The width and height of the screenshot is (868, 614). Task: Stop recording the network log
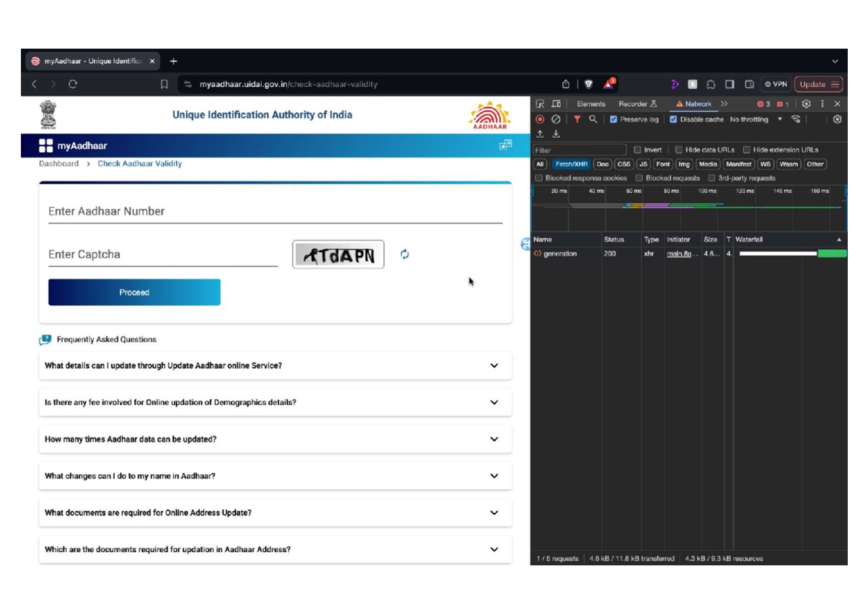coord(540,120)
